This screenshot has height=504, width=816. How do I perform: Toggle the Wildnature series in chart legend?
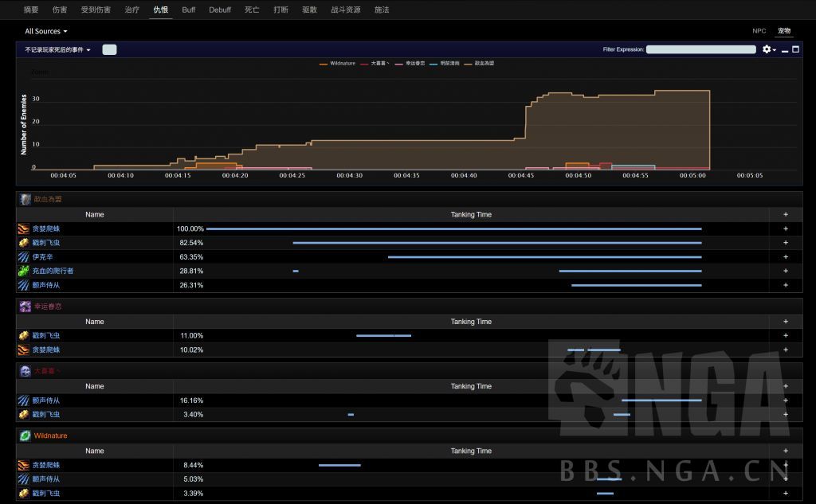338,63
